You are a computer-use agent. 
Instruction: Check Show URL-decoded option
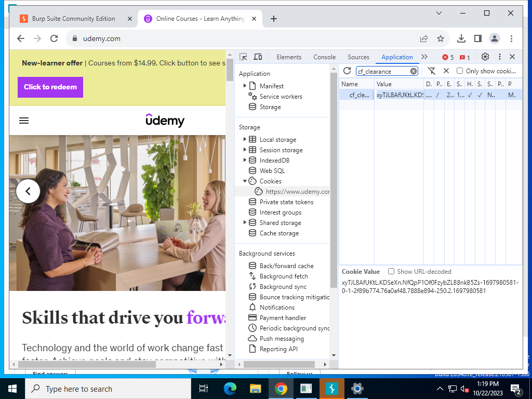point(391,271)
